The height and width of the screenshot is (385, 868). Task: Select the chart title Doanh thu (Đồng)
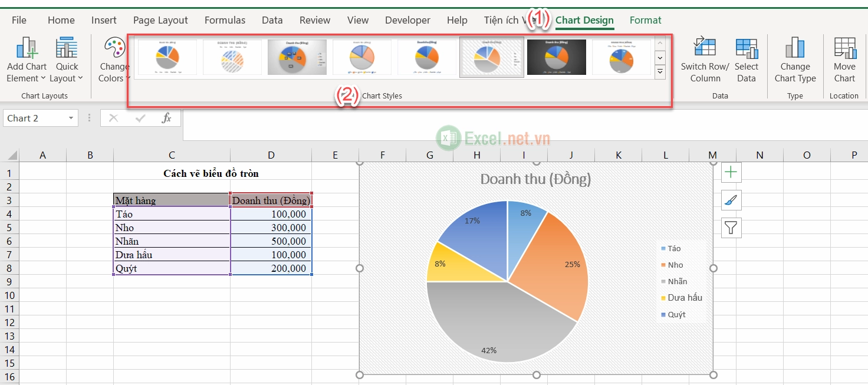point(535,179)
